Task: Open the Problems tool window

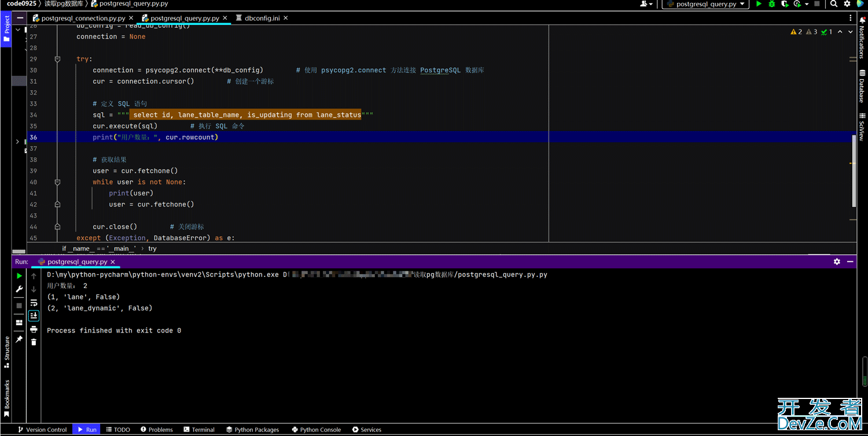Action: click(156, 430)
